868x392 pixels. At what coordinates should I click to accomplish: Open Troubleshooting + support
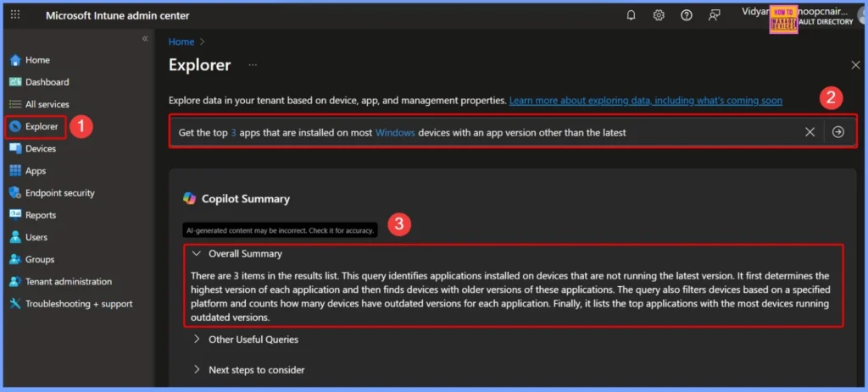(79, 304)
